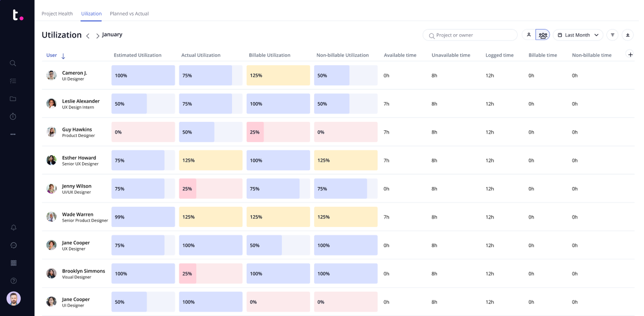Click the Project or owner search field
The image size is (644, 316).
click(470, 35)
